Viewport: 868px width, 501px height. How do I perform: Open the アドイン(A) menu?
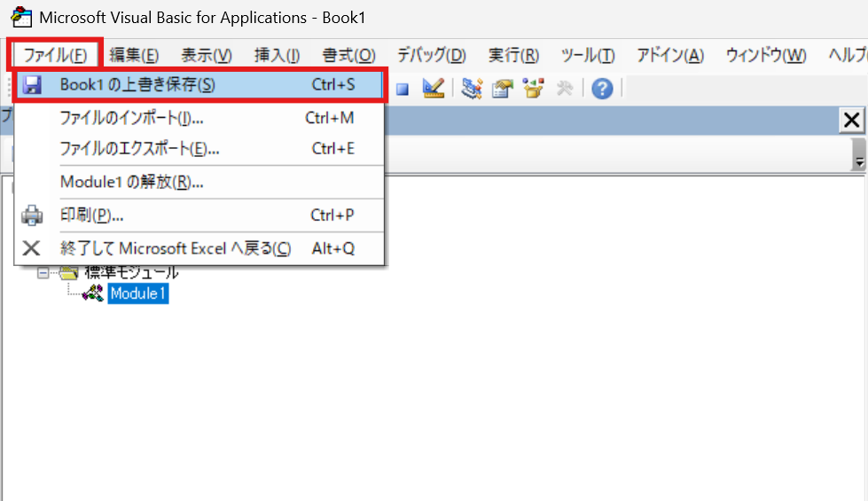(x=669, y=55)
